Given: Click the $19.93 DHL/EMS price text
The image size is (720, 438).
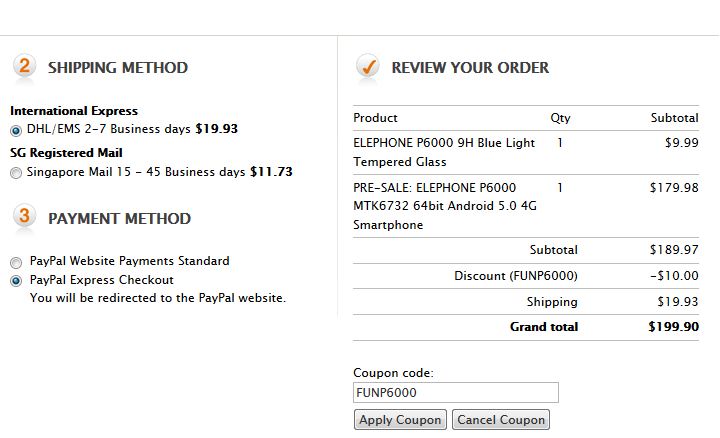Looking at the screenshot, I should [217, 129].
